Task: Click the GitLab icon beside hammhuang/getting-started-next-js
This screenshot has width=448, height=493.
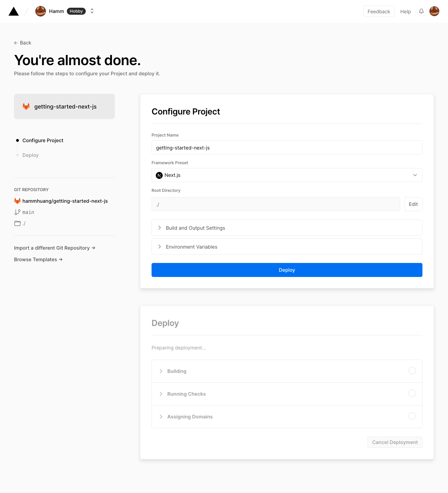Action: tap(17, 201)
